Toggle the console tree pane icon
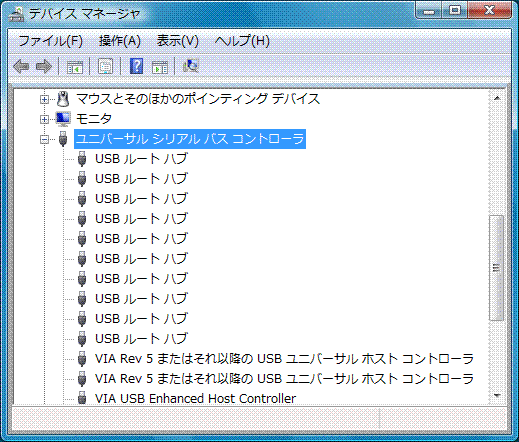The height and width of the screenshot is (442, 519). pyautogui.click(x=75, y=67)
